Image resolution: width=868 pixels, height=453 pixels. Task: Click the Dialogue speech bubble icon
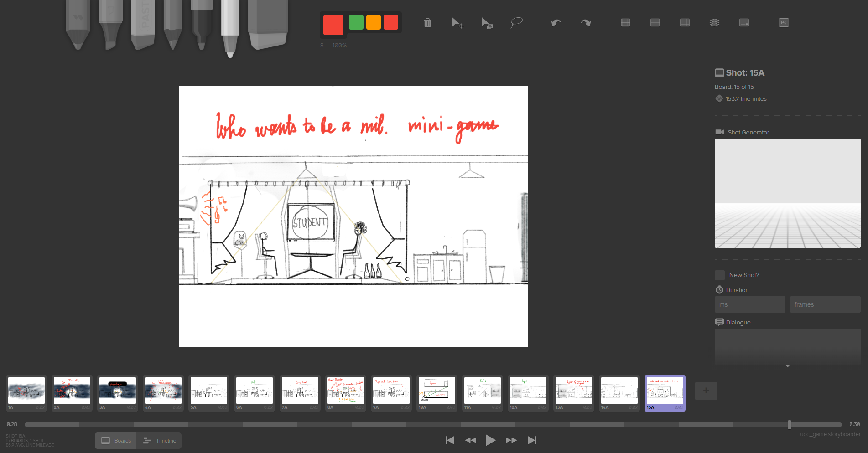coord(719,322)
